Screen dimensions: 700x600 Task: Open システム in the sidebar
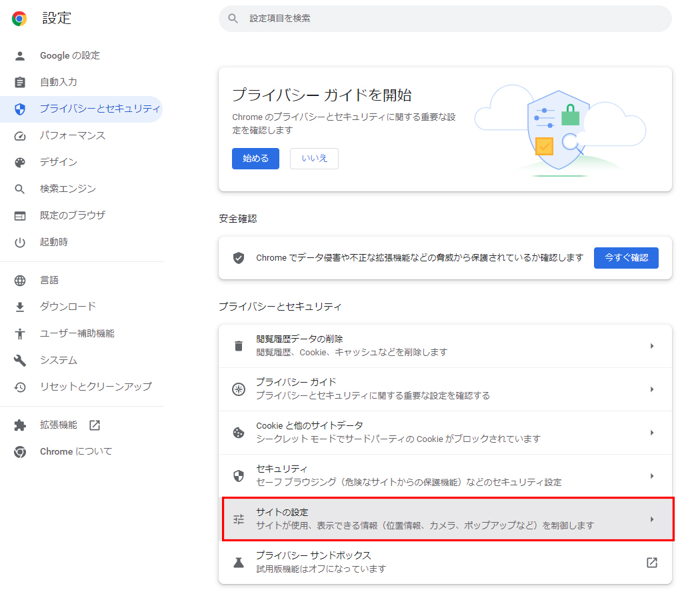(59, 360)
